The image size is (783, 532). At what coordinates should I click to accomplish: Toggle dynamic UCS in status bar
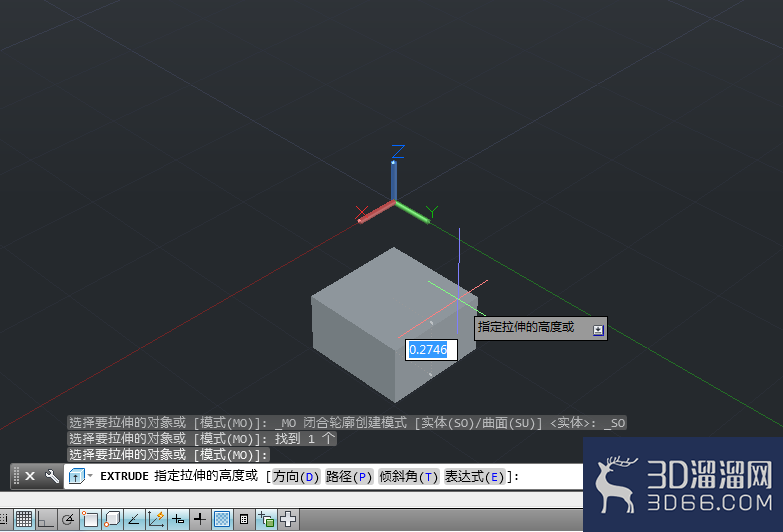(156, 520)
